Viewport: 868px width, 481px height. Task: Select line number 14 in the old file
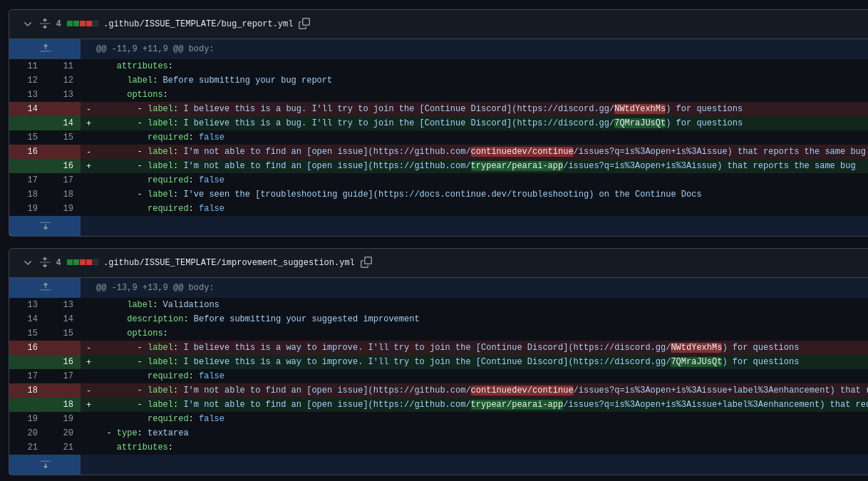tap(32, 108)
